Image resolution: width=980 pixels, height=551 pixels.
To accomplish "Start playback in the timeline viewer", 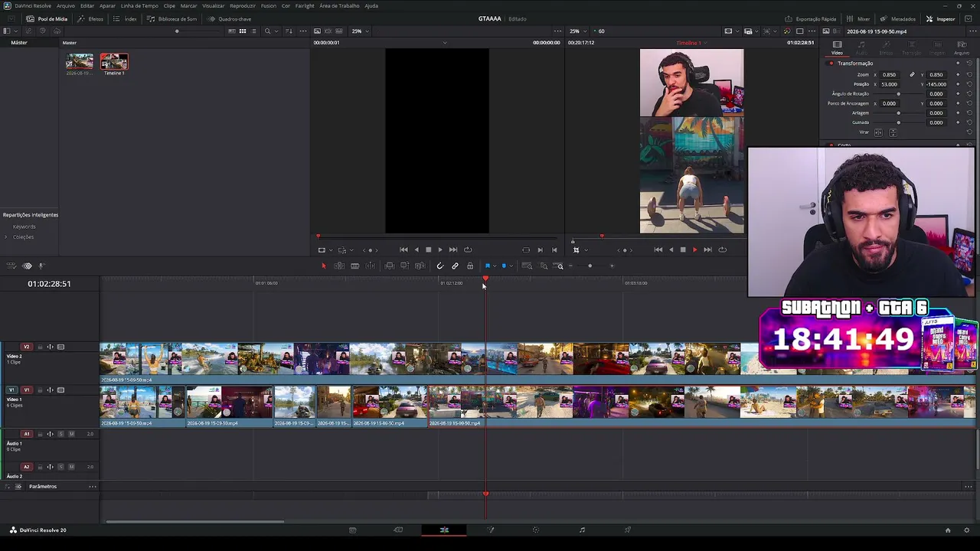I will pos(694,249).
